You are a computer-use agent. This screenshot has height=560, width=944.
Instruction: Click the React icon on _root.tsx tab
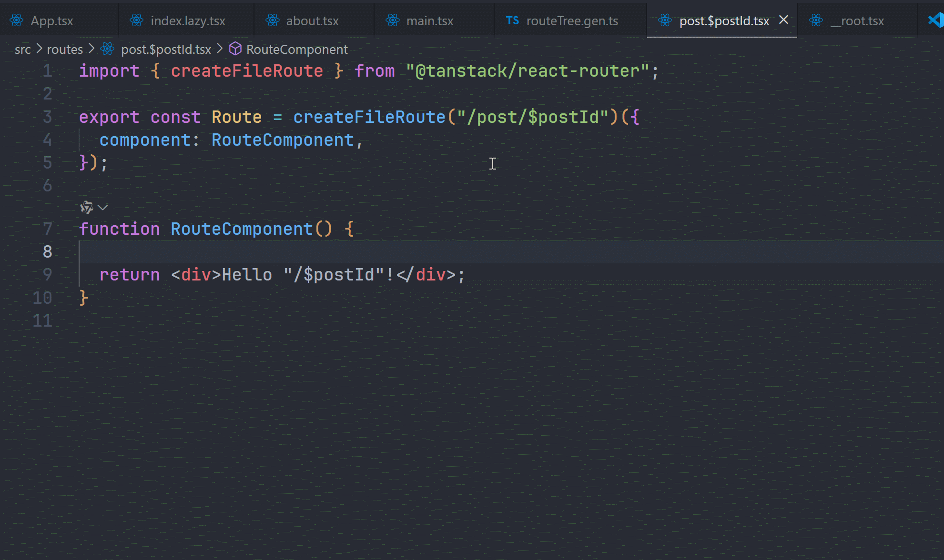[816, 20]
